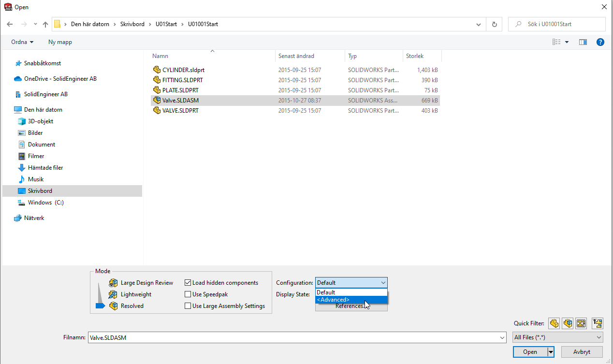613x364 pixels.
Task: Click the Filter Top-Level Assemblies icon
Action: (x=598, y=323)
